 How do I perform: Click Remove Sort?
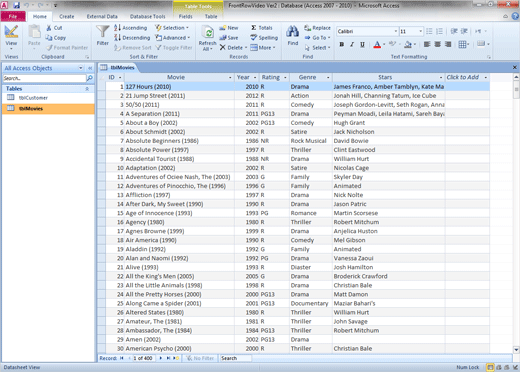tap(133, 48)
